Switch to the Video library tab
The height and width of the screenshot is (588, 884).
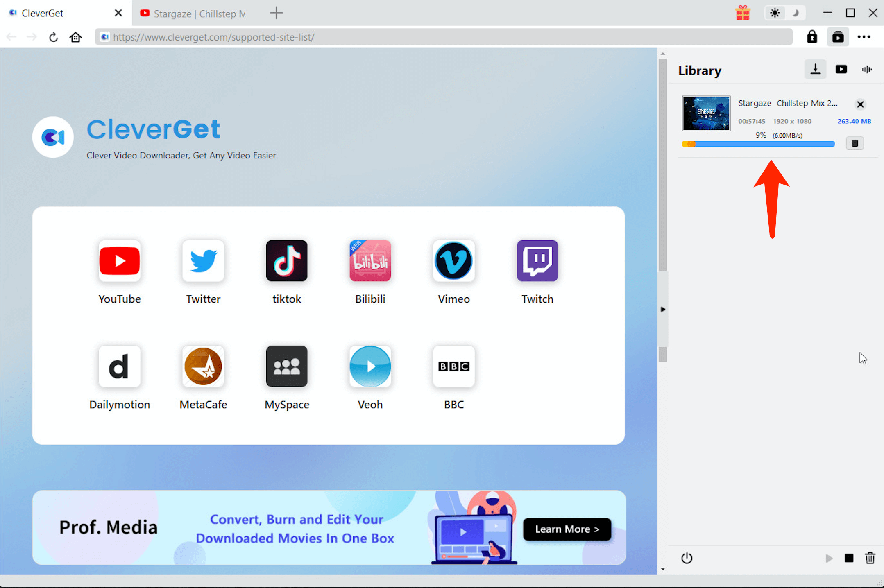click(841, 69)
